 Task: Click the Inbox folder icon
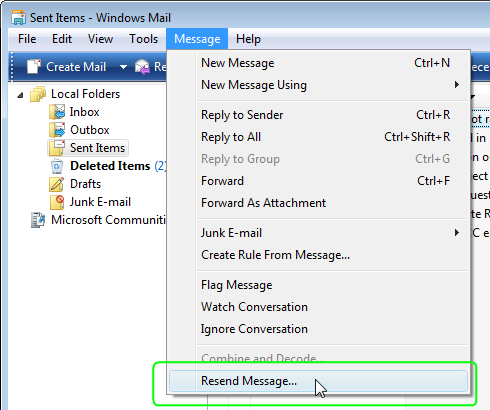pos(57,112)
